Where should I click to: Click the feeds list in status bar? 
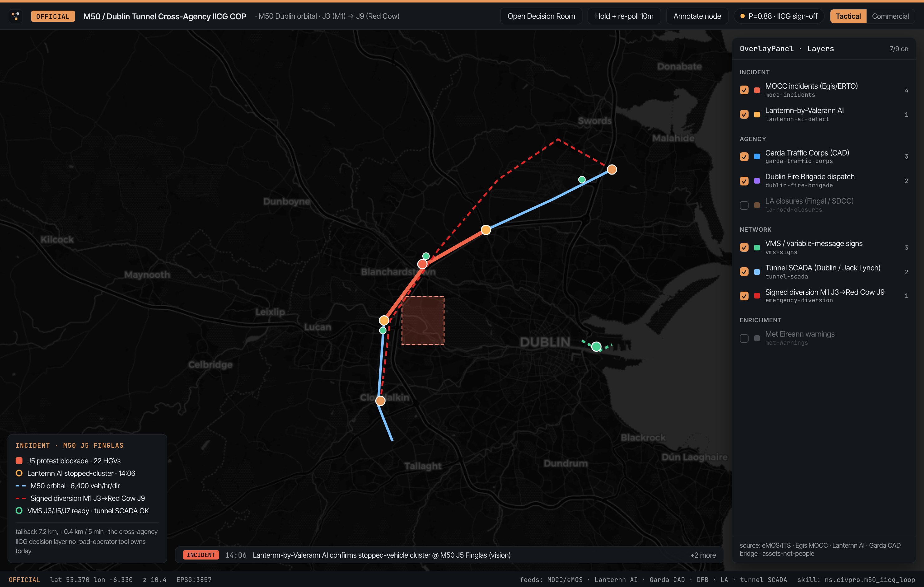[653, 580]
